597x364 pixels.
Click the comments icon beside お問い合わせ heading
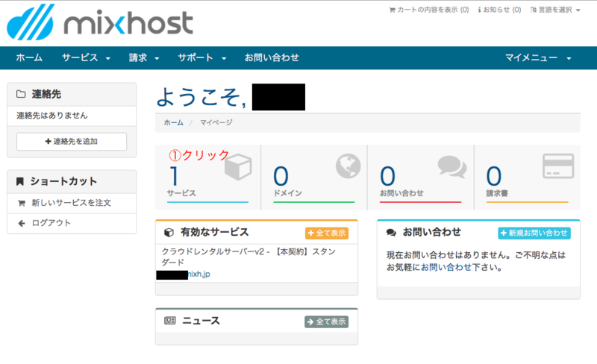[391, 233]
